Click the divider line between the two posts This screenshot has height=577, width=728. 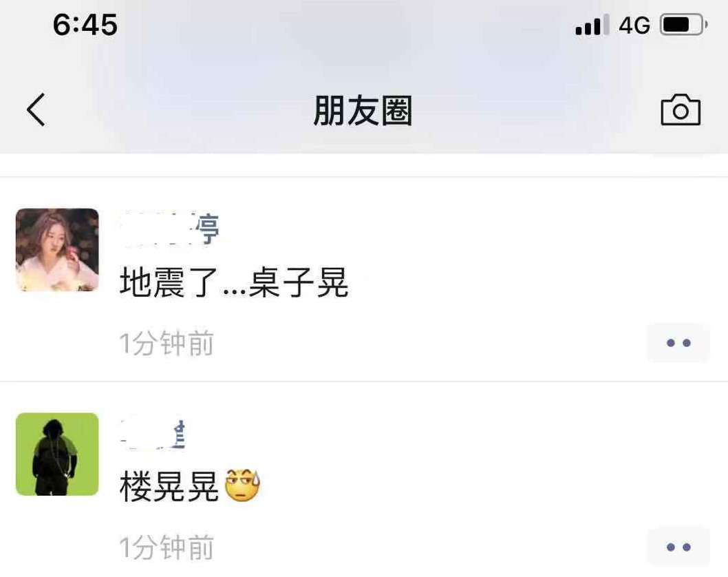coord(364,381)
